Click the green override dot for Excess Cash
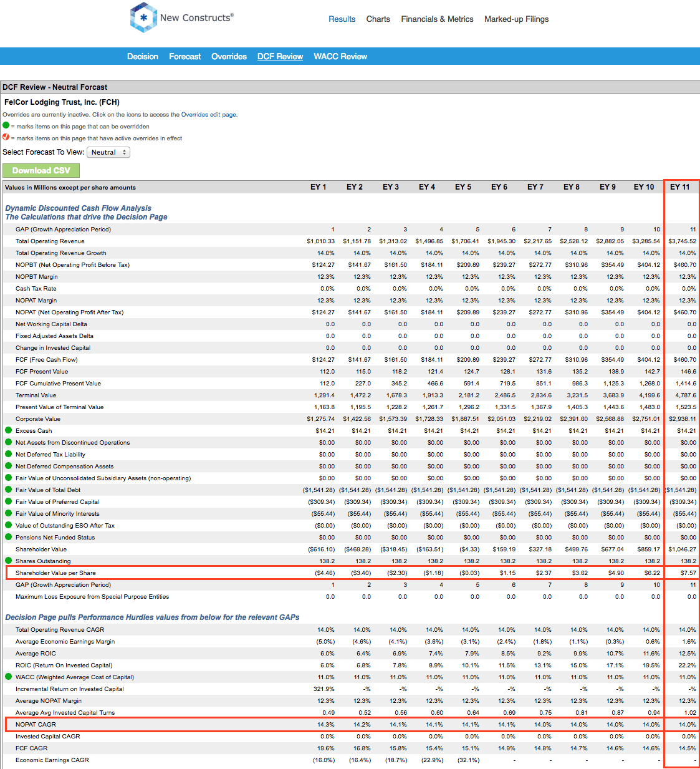700x769 pixels. [x=9, y=430]
